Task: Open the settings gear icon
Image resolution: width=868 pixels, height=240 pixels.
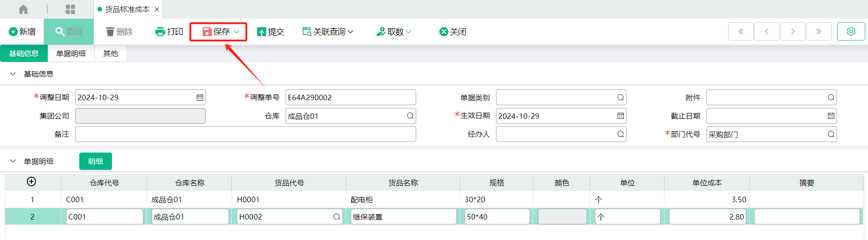Action: [851, 31]
